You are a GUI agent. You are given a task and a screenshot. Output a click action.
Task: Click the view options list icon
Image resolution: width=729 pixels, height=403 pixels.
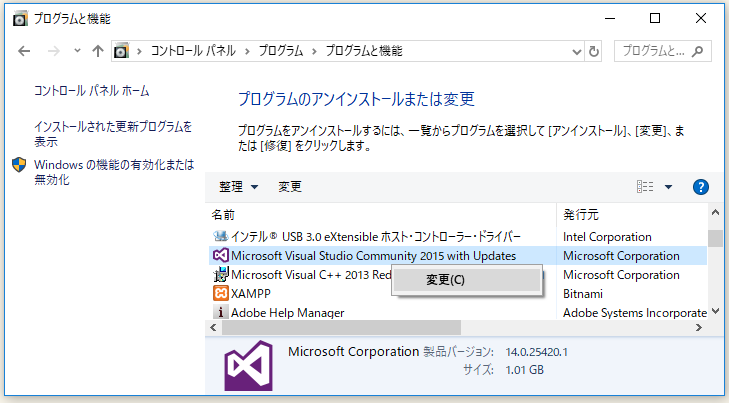click(645, 187)
